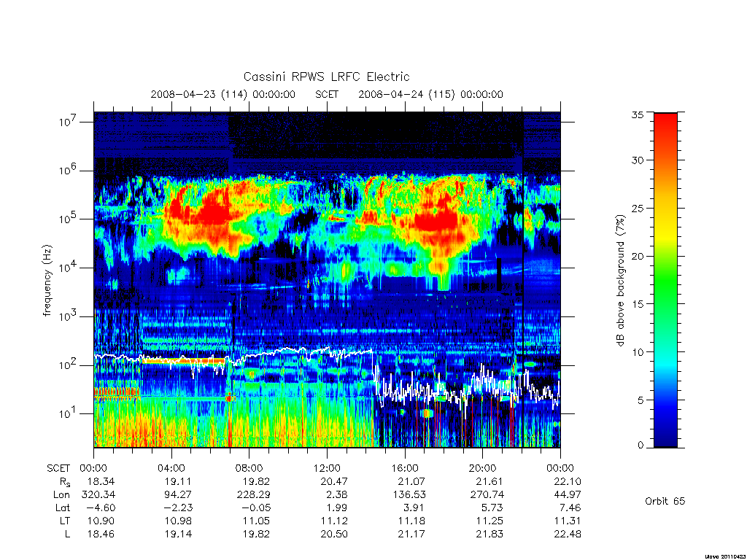Click the LT value '10.90'
The image size is (747, 560).
(101, 521)
